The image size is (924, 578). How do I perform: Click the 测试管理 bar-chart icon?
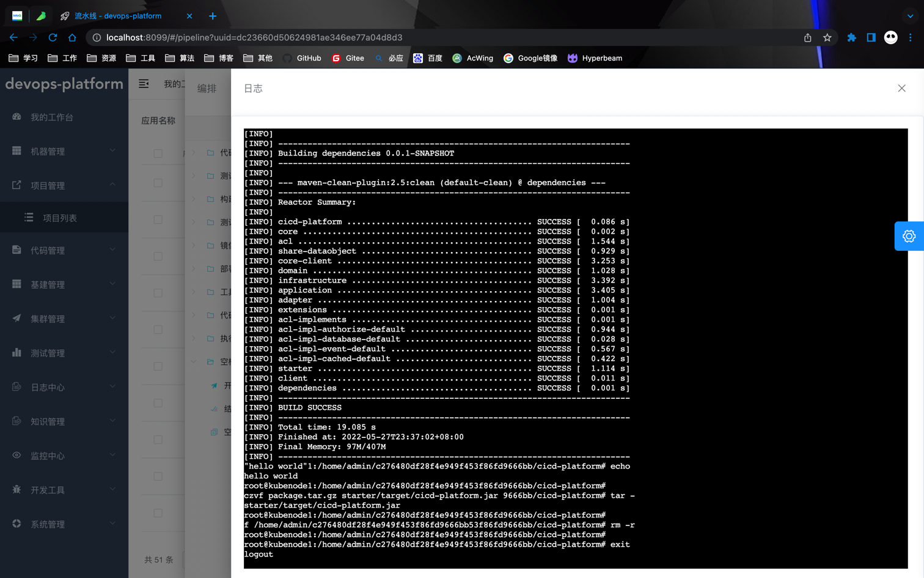pyautogui.click(x=16, y=353)
